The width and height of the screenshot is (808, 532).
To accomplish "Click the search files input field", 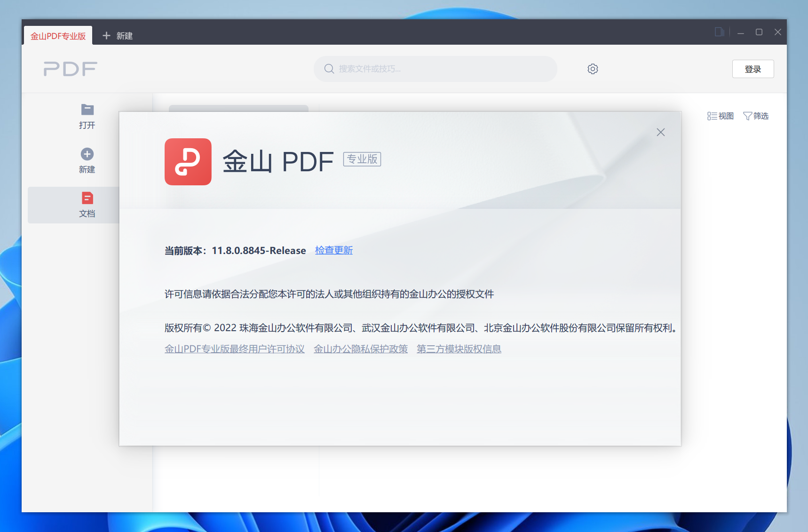I will tap(436, 69).
